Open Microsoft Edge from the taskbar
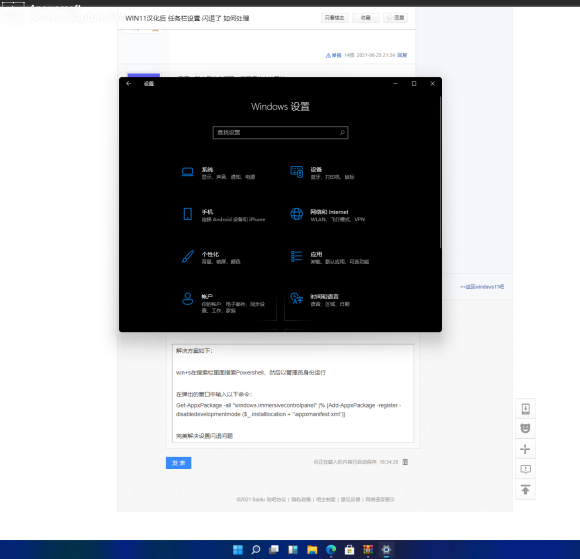This screenshot has height=559, width=580. coord(331,550)
